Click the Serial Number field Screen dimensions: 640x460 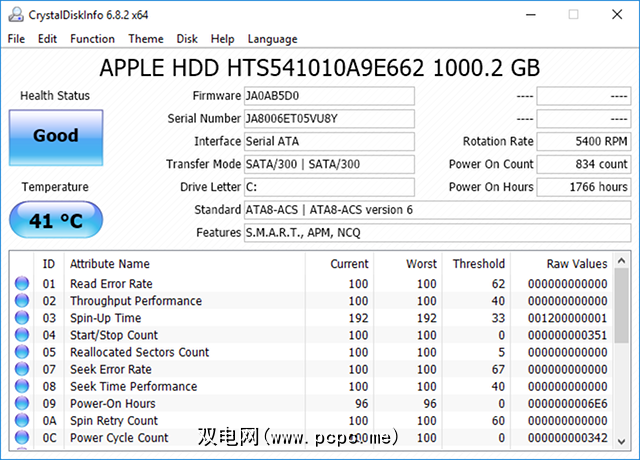tap(329, 119)
